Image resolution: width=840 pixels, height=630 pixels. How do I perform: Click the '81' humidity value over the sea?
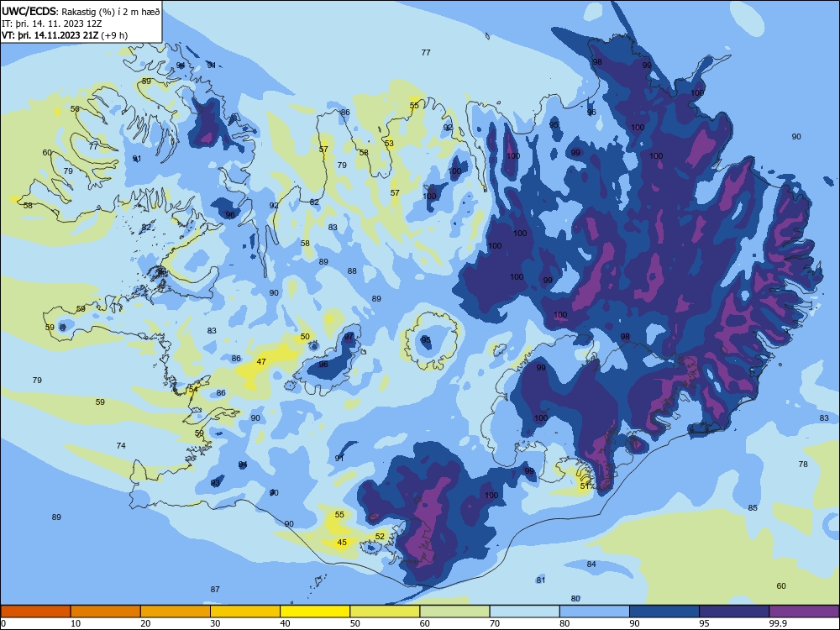tap(540, 580)
